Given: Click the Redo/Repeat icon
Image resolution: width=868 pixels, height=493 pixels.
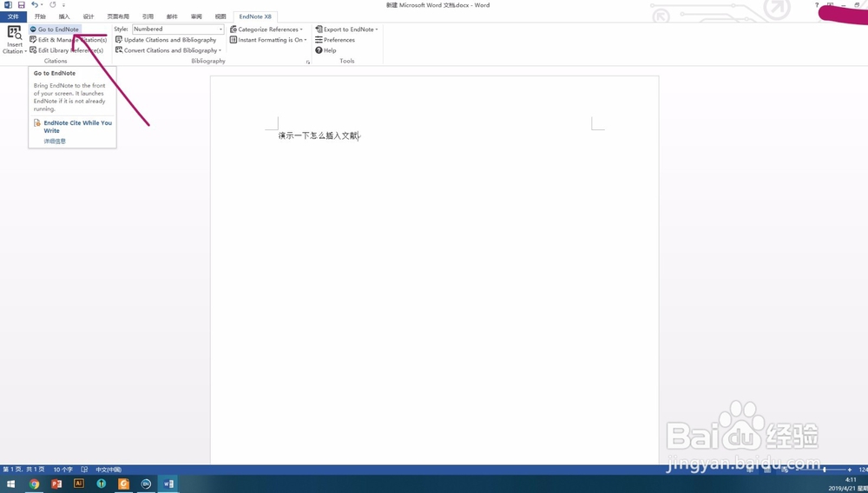Looking at the screenshot, I should click(53, 5).
